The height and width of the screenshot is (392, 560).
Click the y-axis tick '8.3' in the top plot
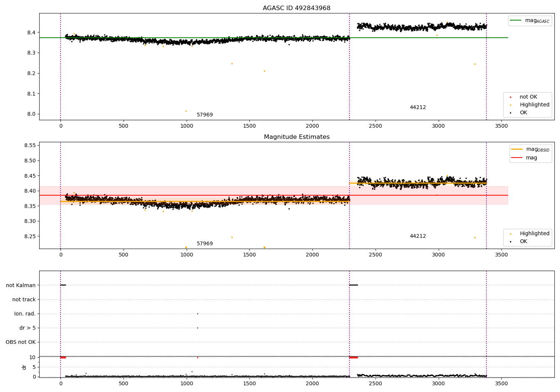tap(31, 53)
